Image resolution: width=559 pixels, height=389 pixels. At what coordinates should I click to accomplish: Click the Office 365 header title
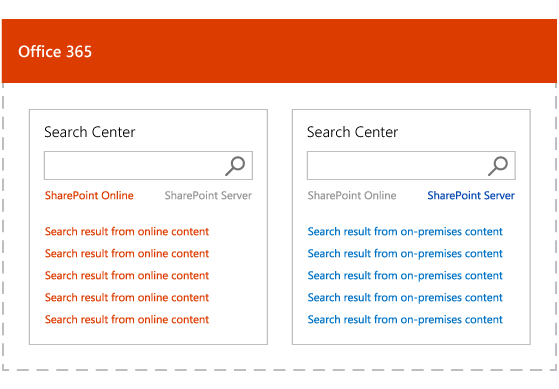55,52
